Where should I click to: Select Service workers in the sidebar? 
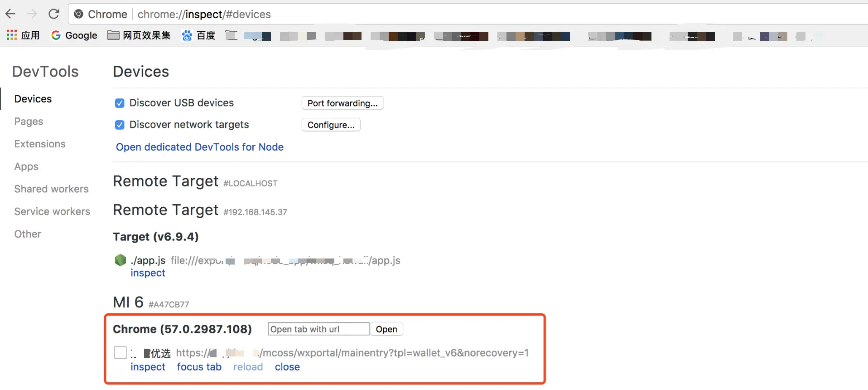pos(52,211)
